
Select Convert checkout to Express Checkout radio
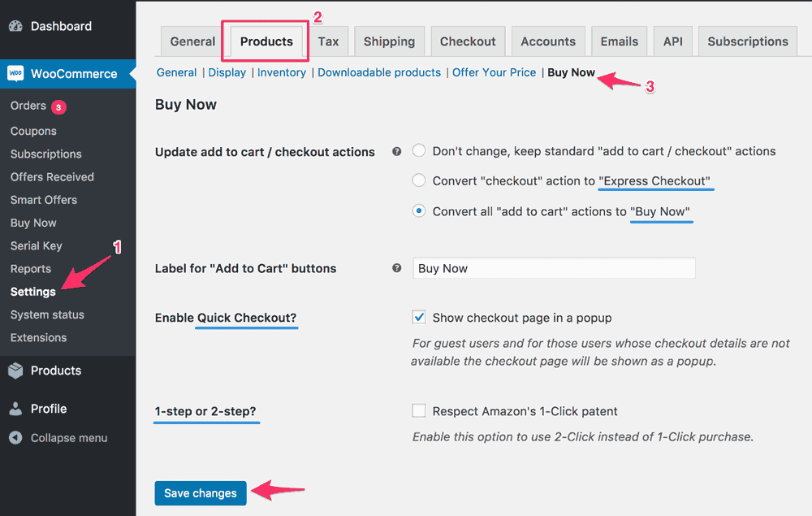[419, 180]
